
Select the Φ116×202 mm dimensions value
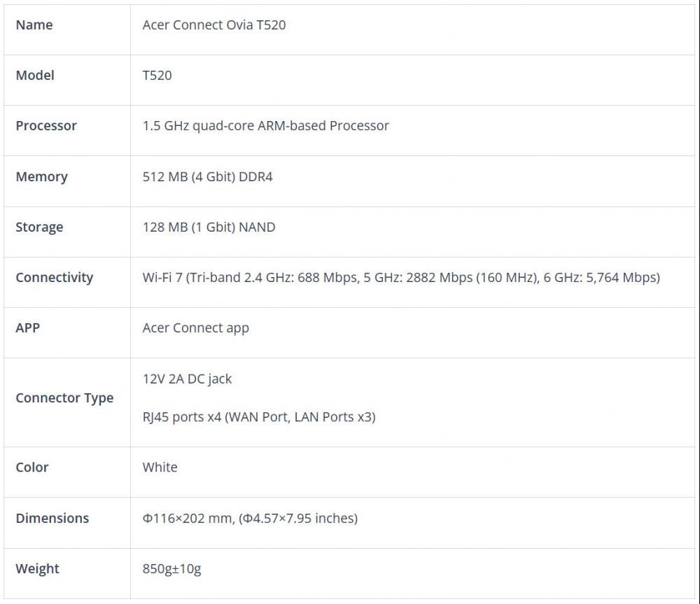(x=250, y=519)
